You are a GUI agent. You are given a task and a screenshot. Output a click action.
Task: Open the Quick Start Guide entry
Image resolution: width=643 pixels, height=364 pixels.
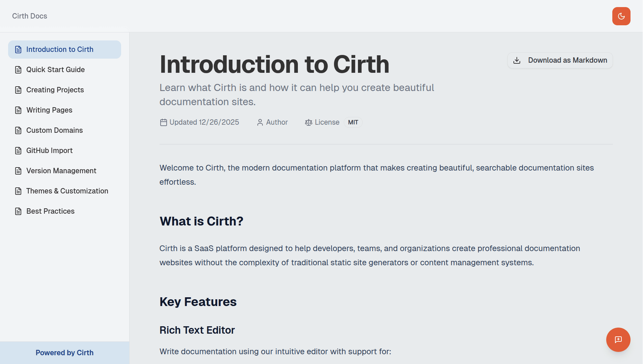pyautogui.click(x=55, y=69)
